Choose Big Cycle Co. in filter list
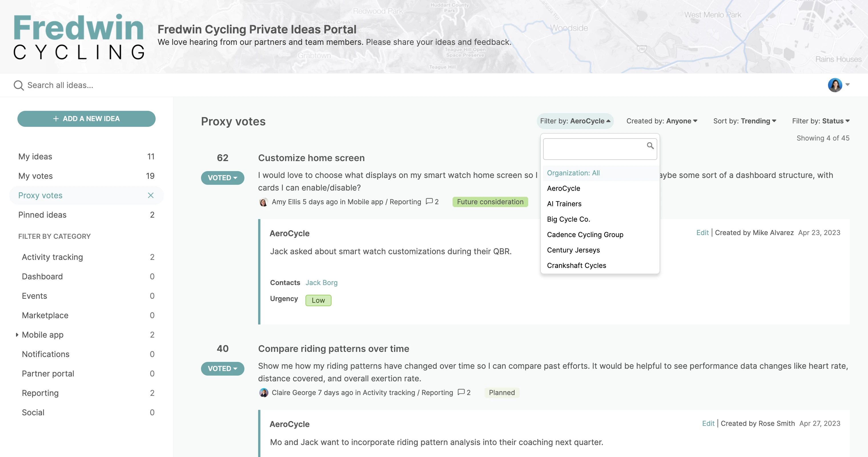The height and width of the screenshot is (457, 868). click(568, 219)
